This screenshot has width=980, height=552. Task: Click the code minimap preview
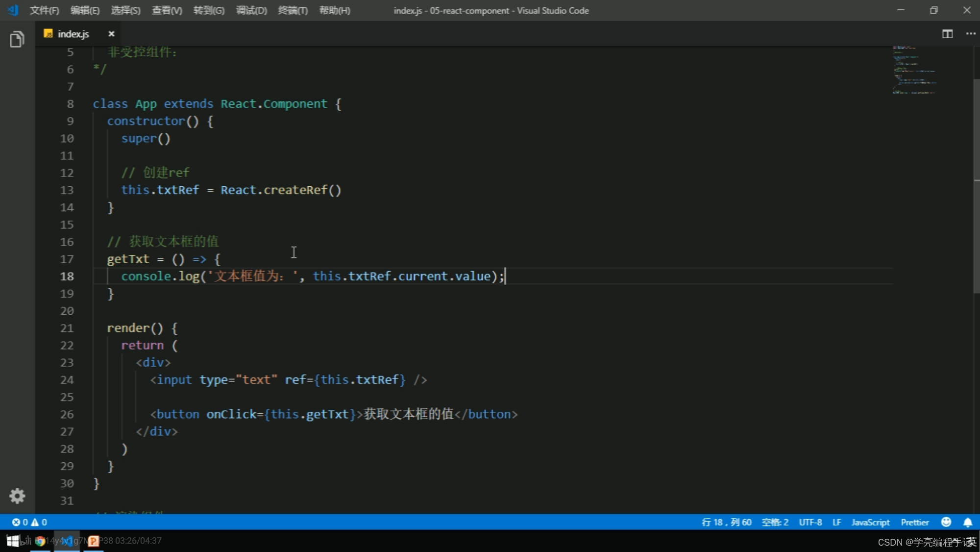914,70
